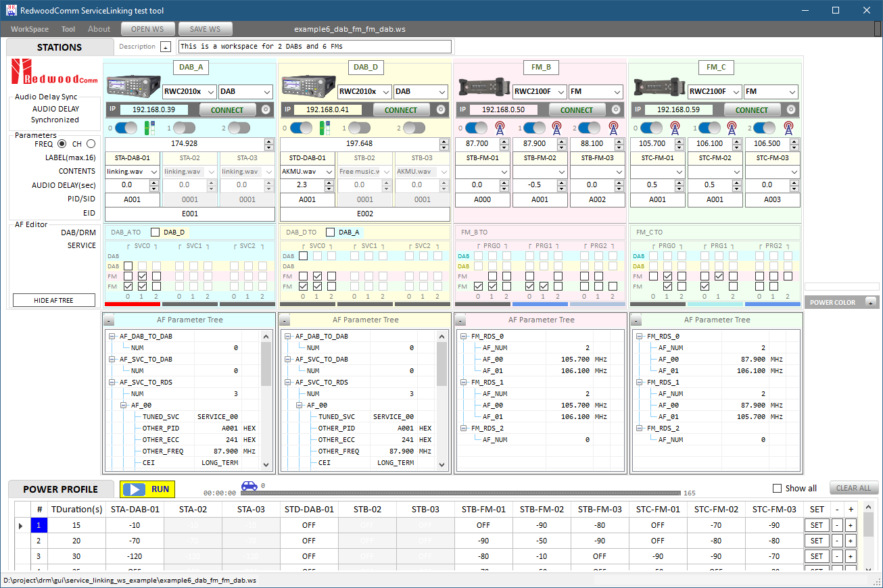Click the CLEAR ALL button
This screenshot has height=588, width=883.
[854, 488]
